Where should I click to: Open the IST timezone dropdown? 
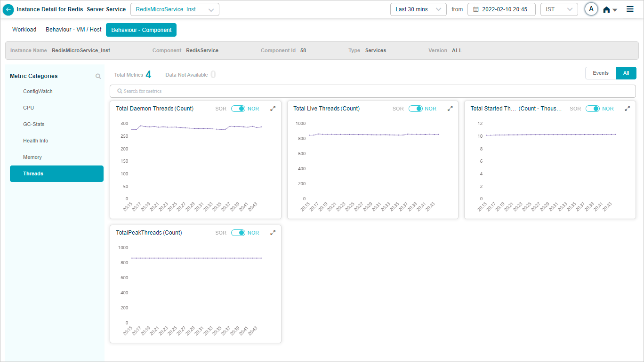pos(559,9)
